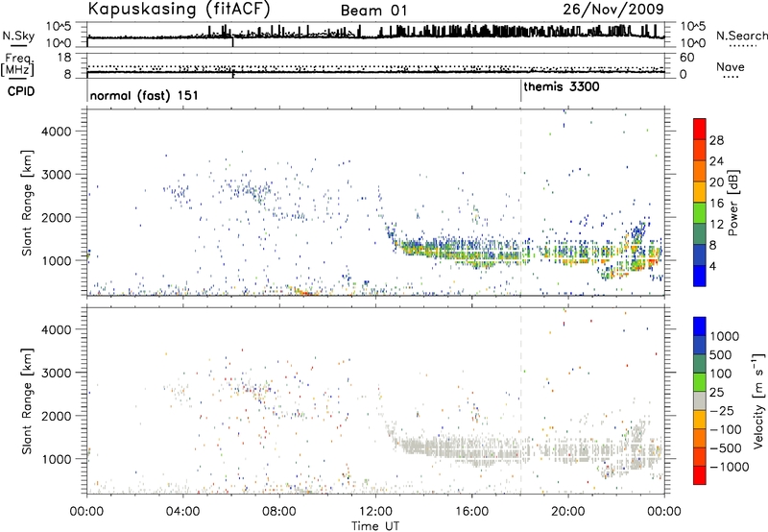This screenshot has width=768, height=532.
Task: Click the 'normal (fast) 151' CPID text
Action: [144, 95]
